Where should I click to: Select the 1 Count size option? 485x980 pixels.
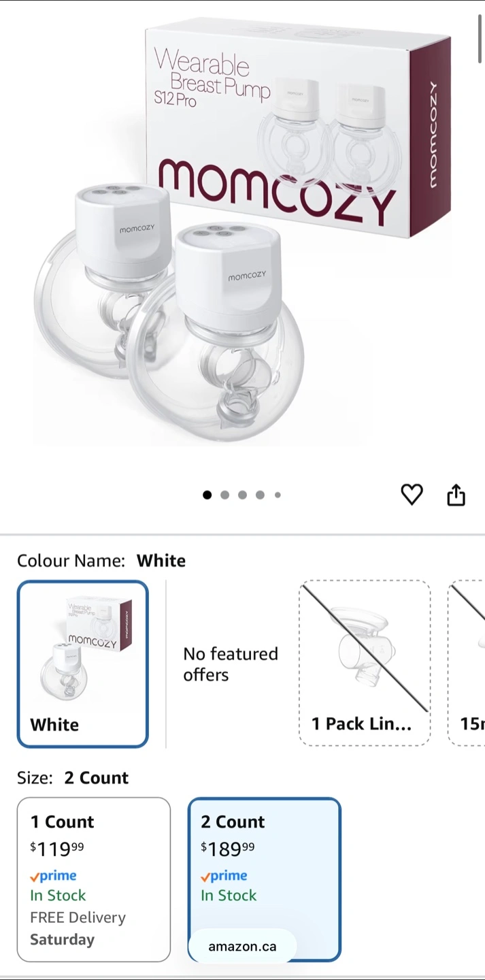click(94, 879)
